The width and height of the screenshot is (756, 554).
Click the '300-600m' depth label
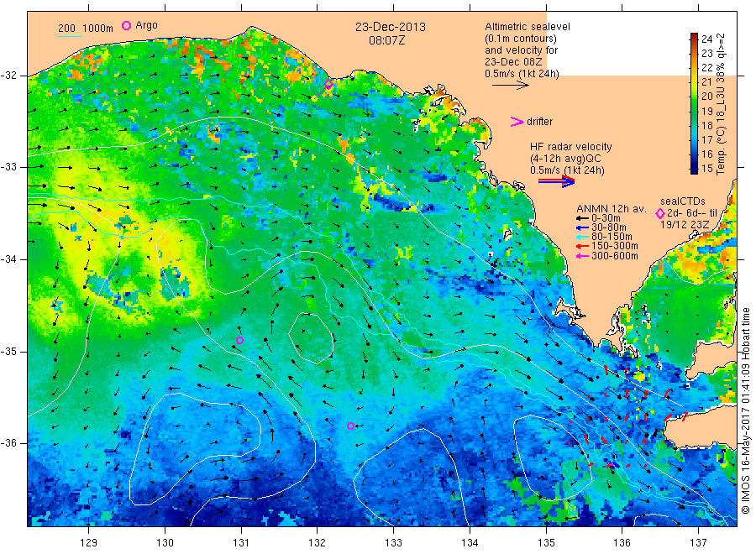615,256
